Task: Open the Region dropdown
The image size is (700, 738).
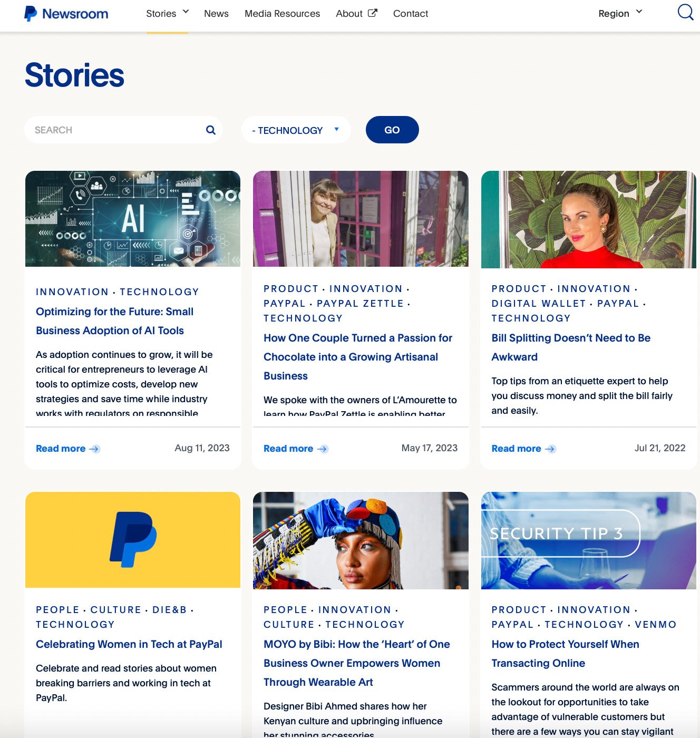Action: click(620, 13)
